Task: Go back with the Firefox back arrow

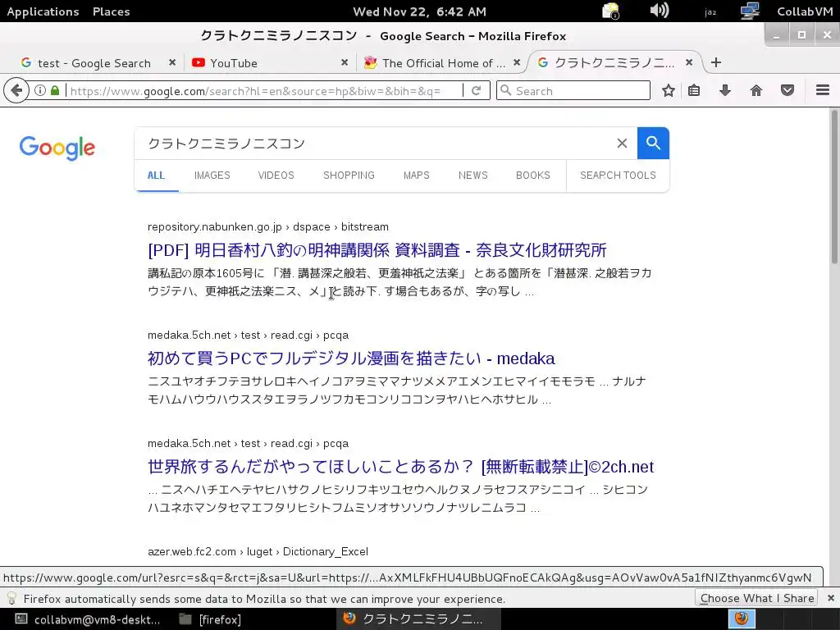Action: click(16, 90)
